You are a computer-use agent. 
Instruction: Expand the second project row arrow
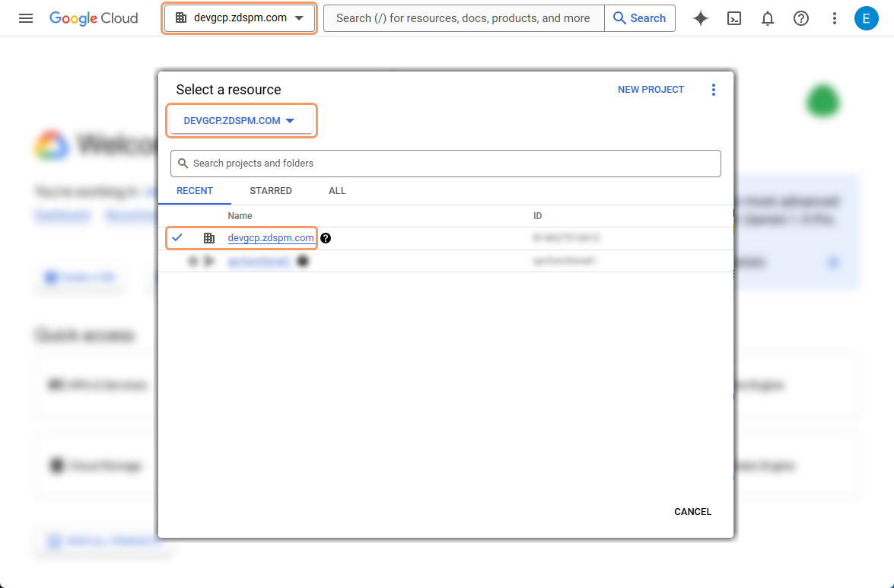(x=210, y=260)
